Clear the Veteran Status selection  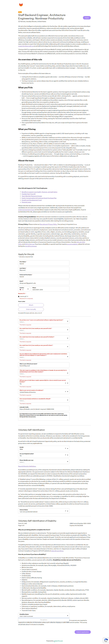(x=66, y=511)
